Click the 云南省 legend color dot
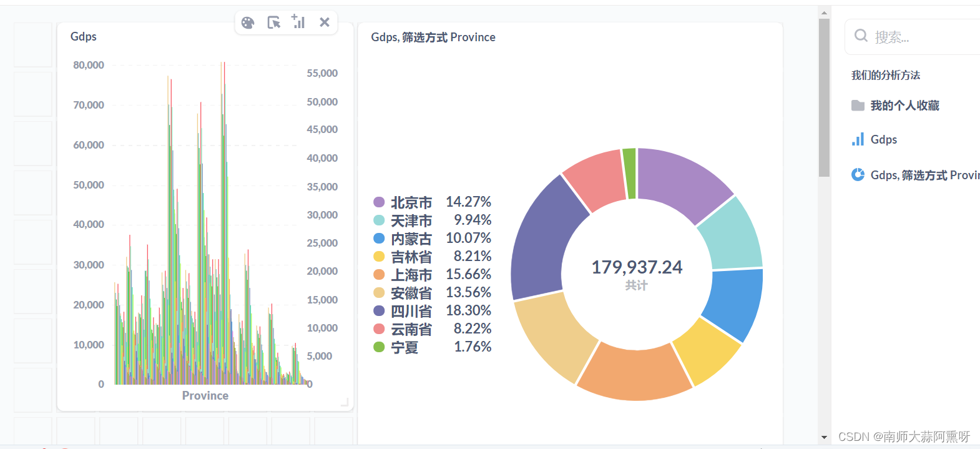This screenshot has width=980, height=449. tap(379, 328)
